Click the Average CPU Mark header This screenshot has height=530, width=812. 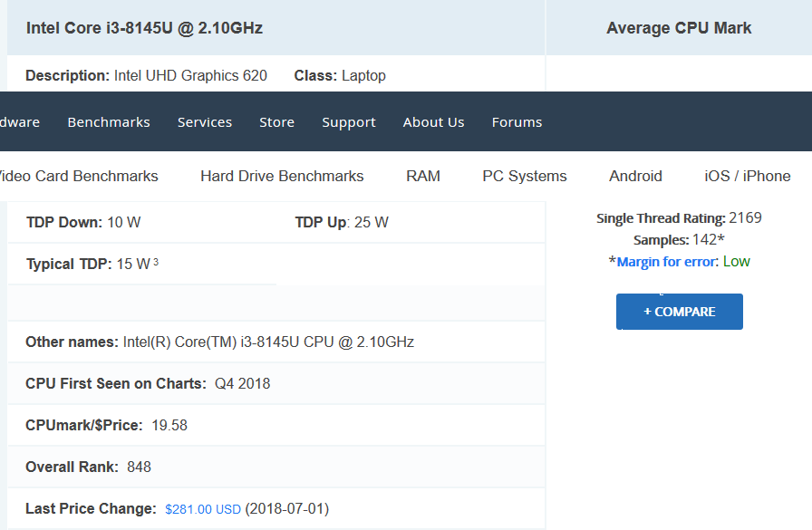point(679,28)
